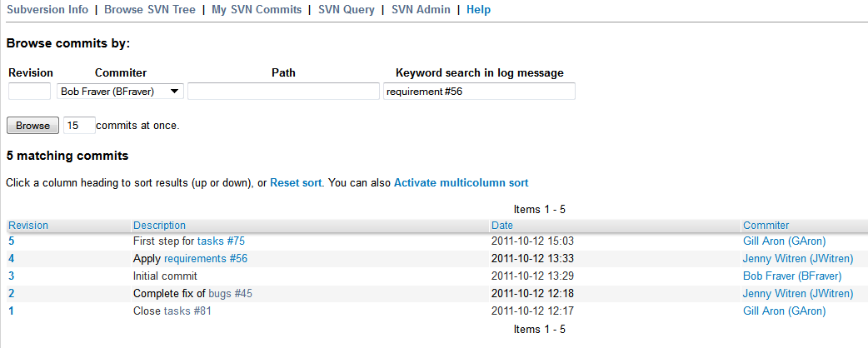Click the keyword search field with requirement #56
Image resolution: width=868 pixels, height=348 pixels.
479,92
